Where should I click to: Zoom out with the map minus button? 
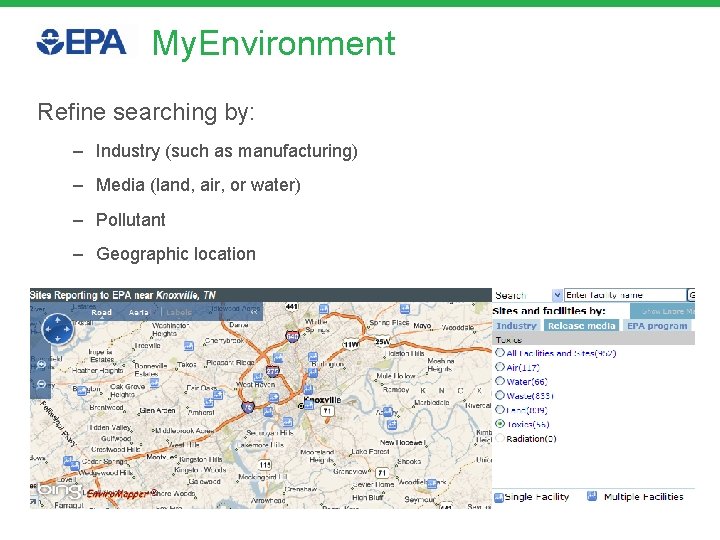tap(41, 384)
